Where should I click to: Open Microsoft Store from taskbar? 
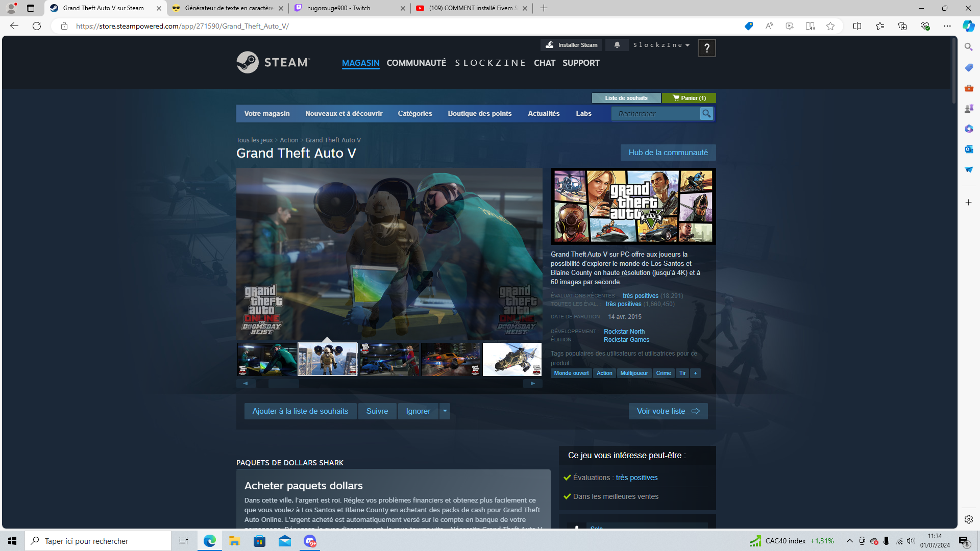[259, 541]
